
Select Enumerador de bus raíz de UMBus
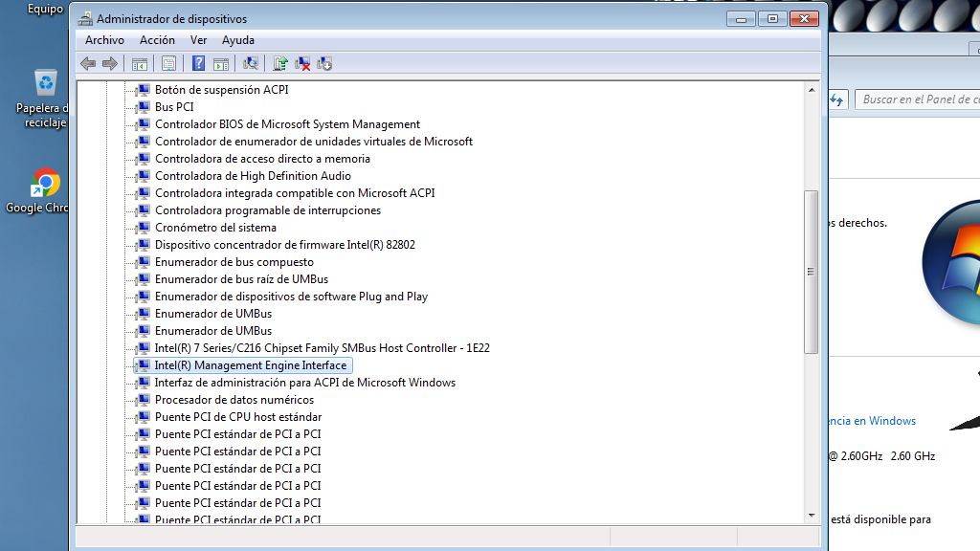click(x=241, y=278)
